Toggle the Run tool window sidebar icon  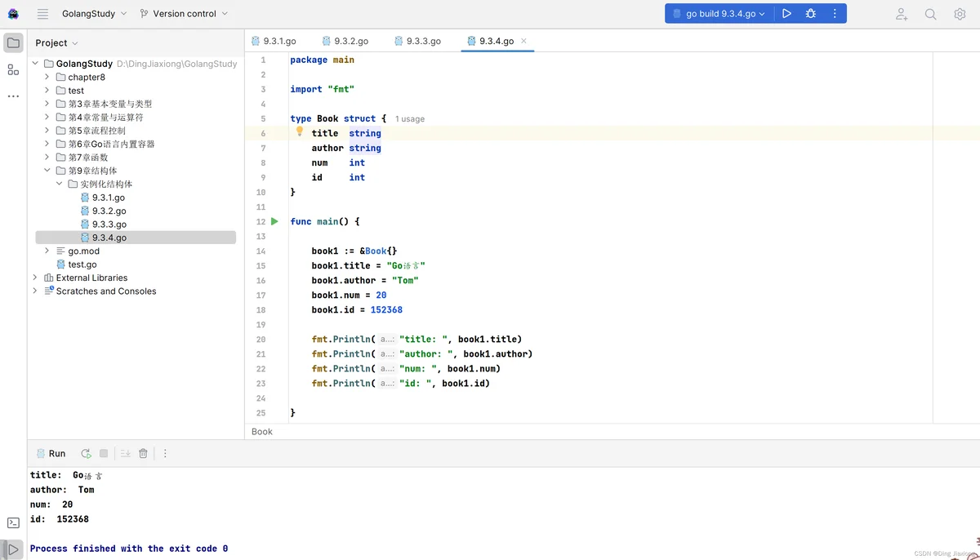[13, 549]
